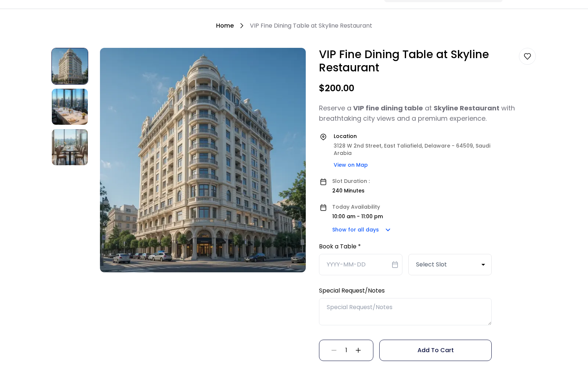588x368 pixels.
Task: Select the skyline dining room thumbnail
Action: click(x=70, y=107)
